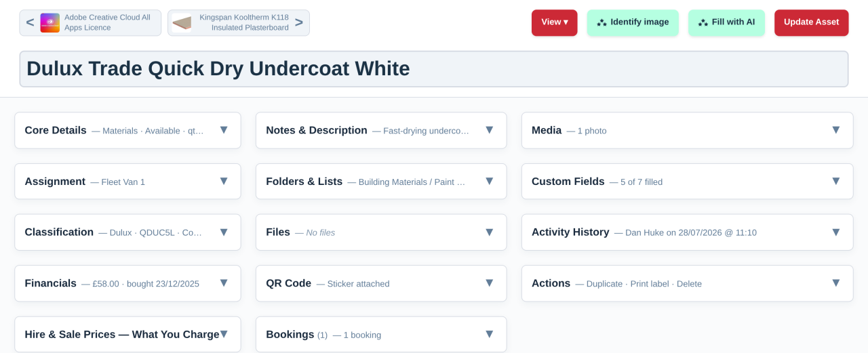868x353 pixels.
Task: Click the Financials heading
Action: 50,283
